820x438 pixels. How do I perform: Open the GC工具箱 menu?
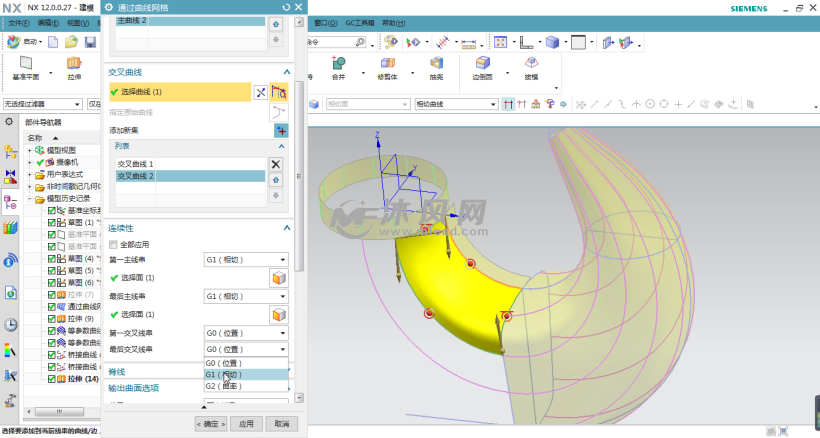[357, 22]
